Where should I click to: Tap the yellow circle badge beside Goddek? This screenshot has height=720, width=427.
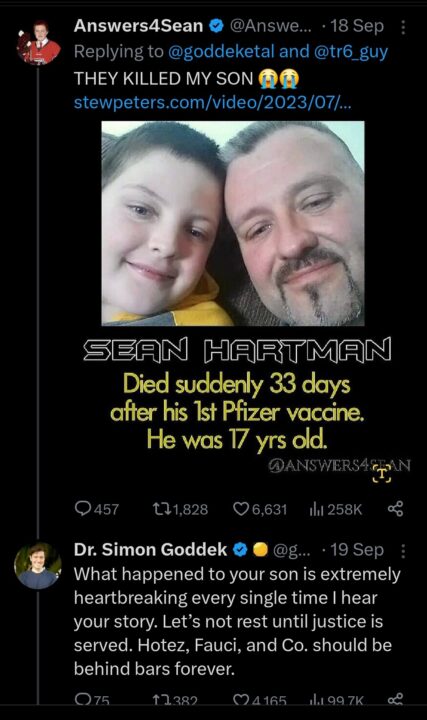click(x=260, y=550)
